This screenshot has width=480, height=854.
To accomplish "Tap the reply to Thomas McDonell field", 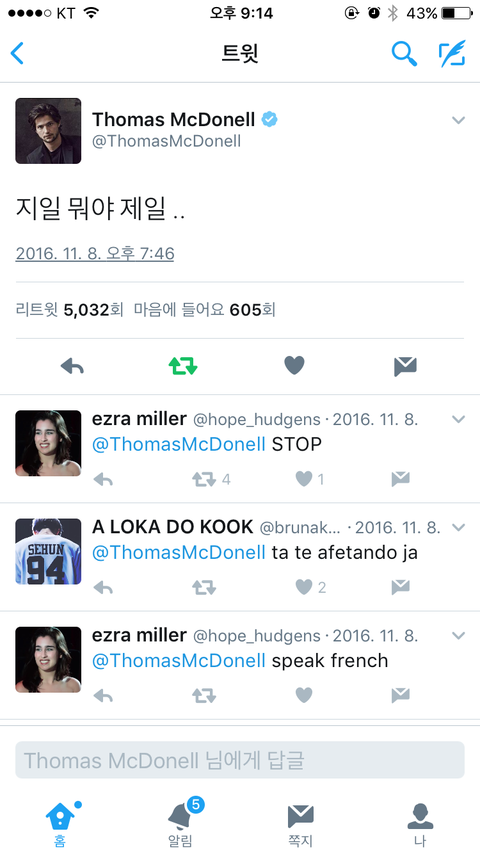I will [x=240, y=760].
